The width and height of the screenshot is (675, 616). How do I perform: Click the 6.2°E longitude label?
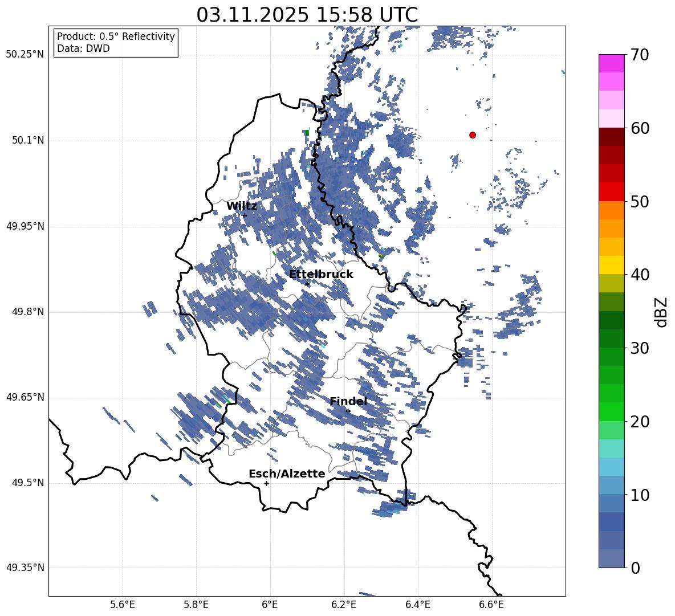coord(344,605)
